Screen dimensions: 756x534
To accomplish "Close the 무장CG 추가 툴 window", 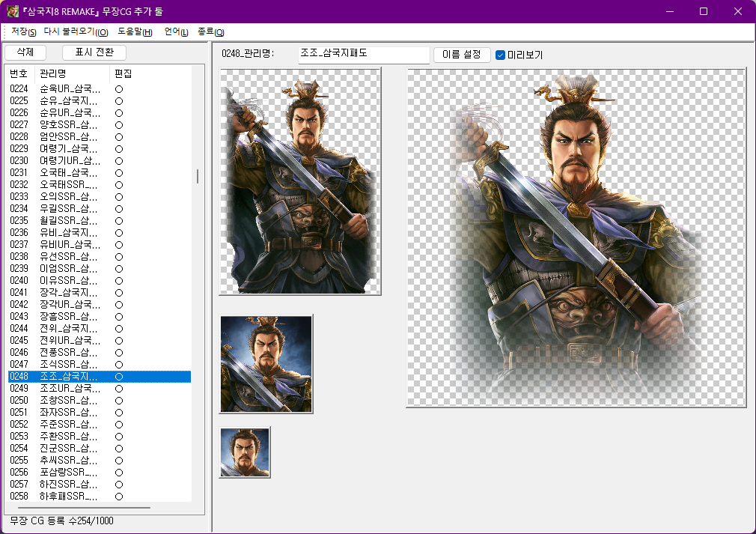I will click(x=738, y=11).
